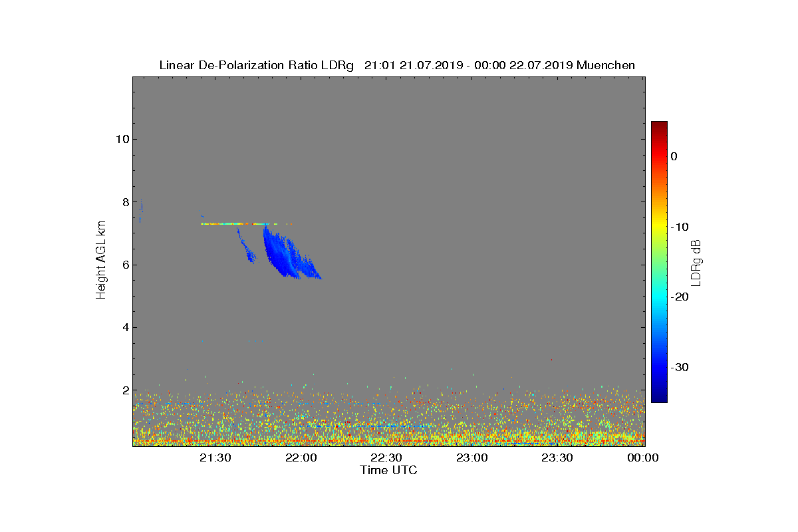Click the 00:00 time axis label
This screenshot has width=798, height=532.
click(643, 458)
